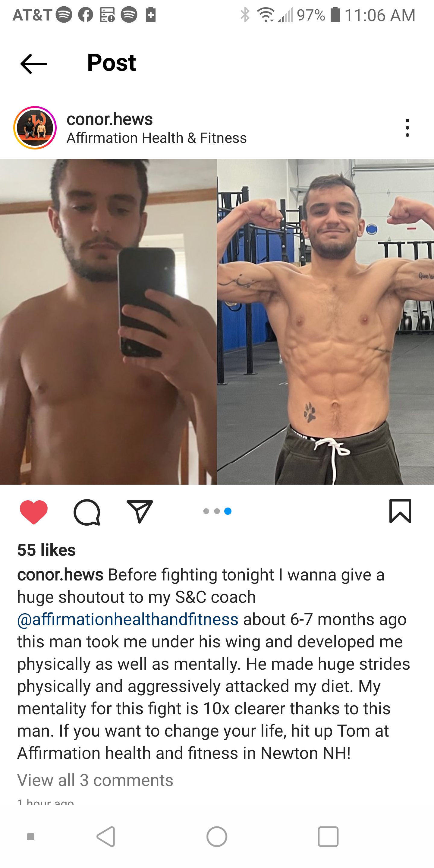Viewport: 434px width, 868px height.
Task: Tap the Android back navigation triangle
Action: (x=106, y=837)
